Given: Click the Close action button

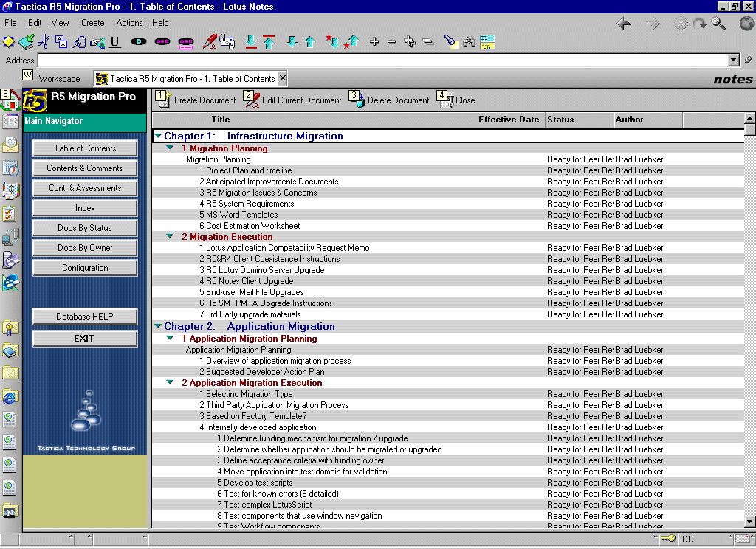Looking at the screenshot, I should click(456, 100).
